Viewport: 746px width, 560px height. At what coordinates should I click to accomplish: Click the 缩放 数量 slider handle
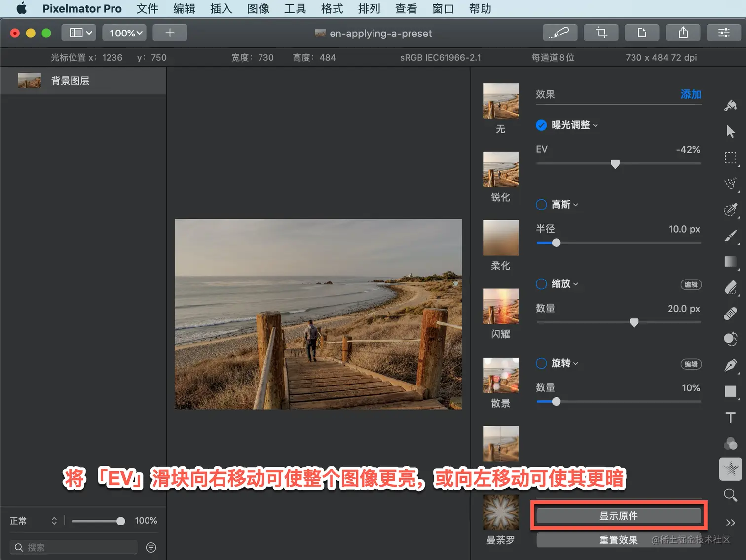tap(634, 323)
